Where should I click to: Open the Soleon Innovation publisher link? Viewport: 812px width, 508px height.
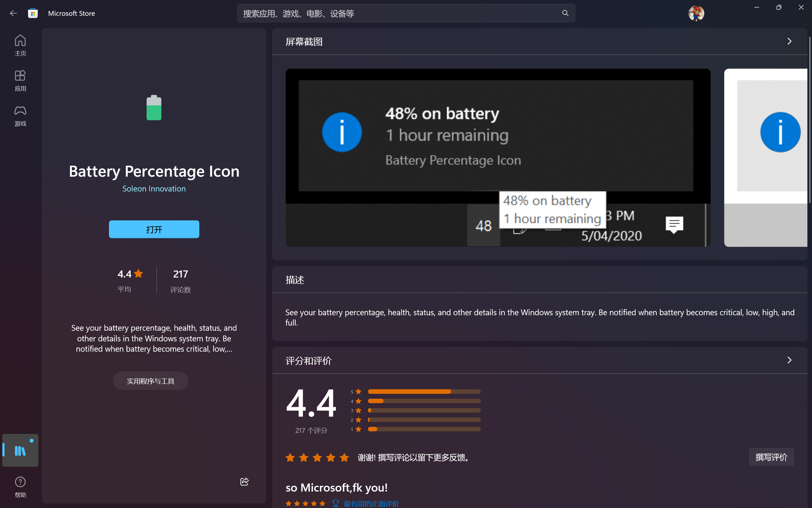pos(154,189)
